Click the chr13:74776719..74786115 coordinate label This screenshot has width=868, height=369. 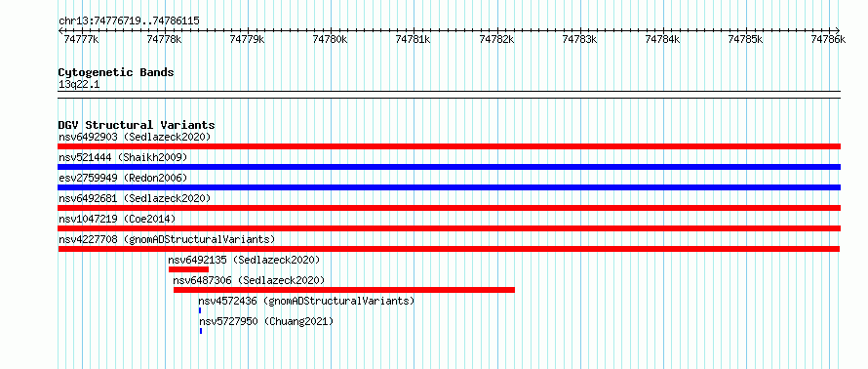click(129, 20)
